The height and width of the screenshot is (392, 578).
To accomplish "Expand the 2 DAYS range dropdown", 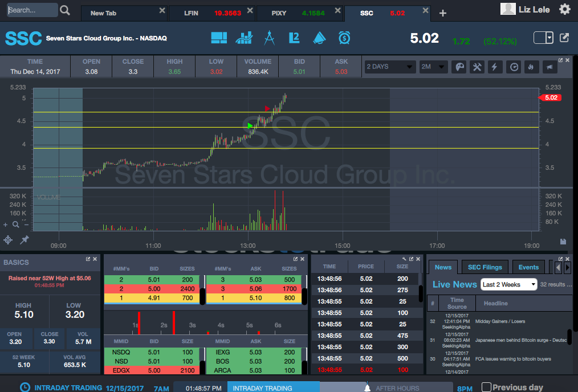I will 390,67.
